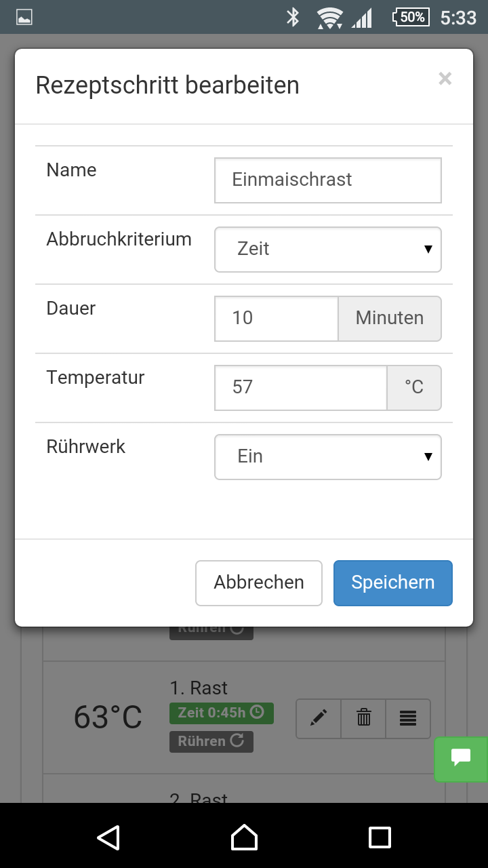Tap the Android back navigation icon

point(108,837)
